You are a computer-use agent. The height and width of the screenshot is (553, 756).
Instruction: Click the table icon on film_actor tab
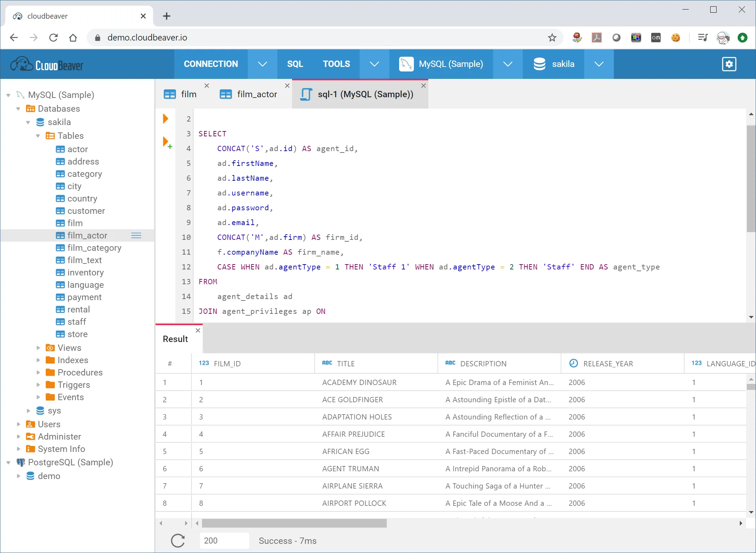pos(226,94)
